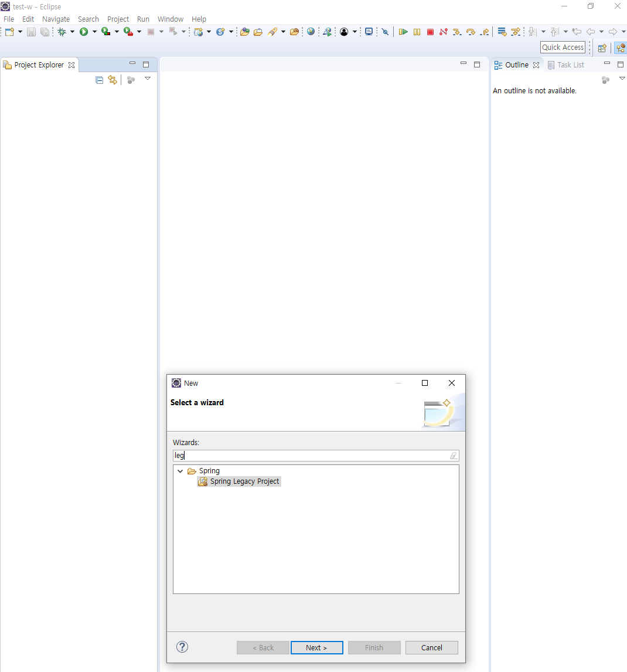The width and height of the screenshot is (627, 672).
Task: Toggle Use Step Filters icon
Action: coord(516,32)
